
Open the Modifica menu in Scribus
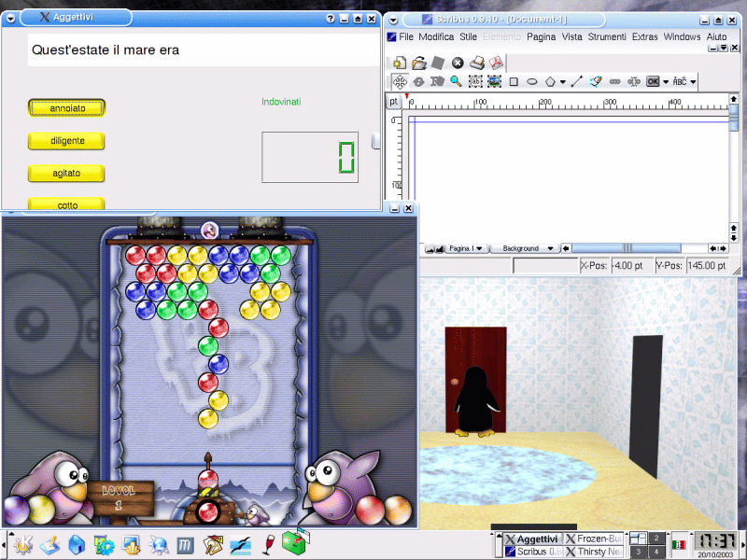(x=436, y=36)
